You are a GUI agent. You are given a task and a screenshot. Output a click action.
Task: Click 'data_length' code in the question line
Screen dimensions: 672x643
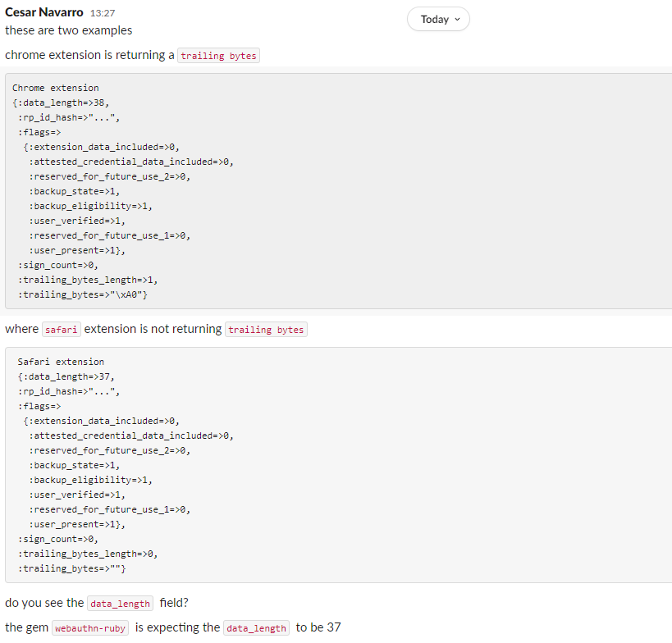(x=120, y=604)
